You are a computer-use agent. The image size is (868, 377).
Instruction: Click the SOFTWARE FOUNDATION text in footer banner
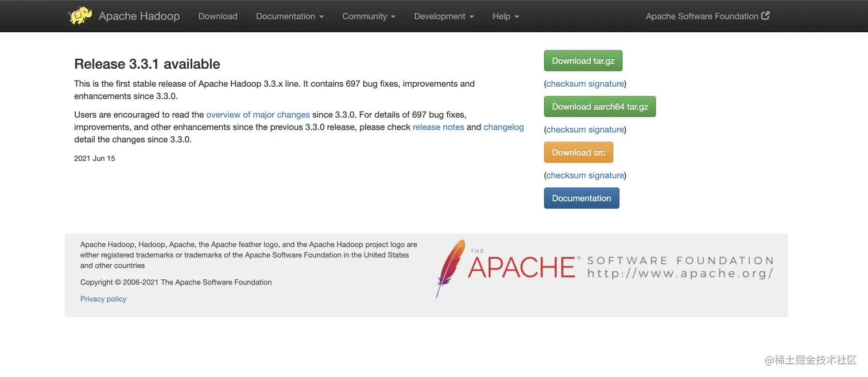point(680,260)
